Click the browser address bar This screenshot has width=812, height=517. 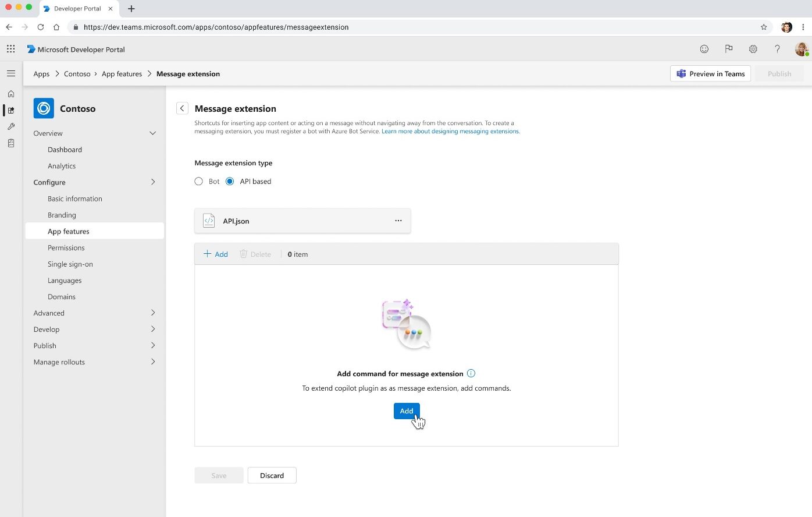tap(419, 27)
